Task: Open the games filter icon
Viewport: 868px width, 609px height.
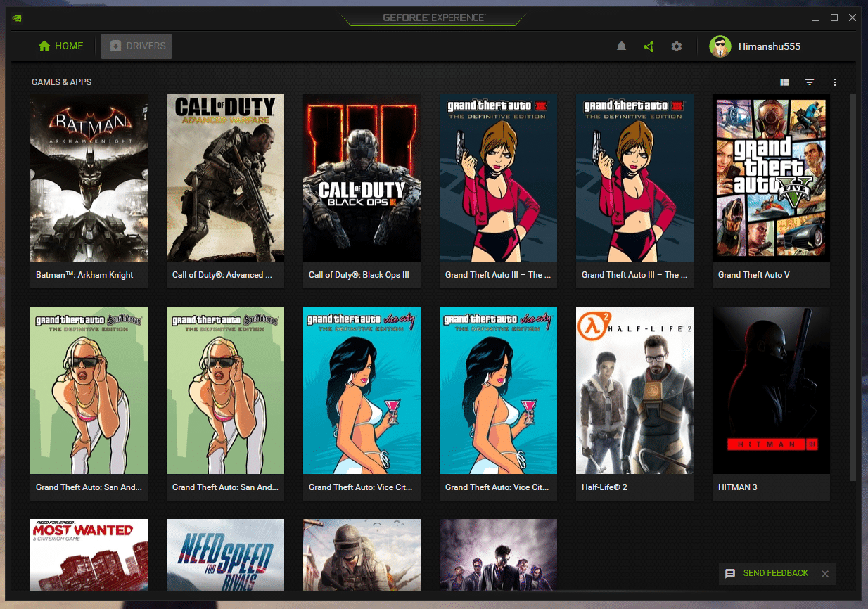Action: [810, 82]
